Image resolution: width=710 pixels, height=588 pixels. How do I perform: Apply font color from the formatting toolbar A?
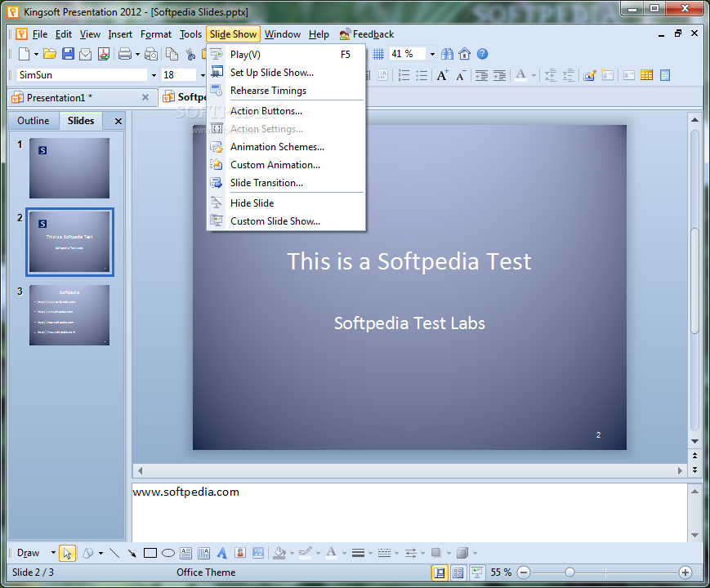pos(521,75)
